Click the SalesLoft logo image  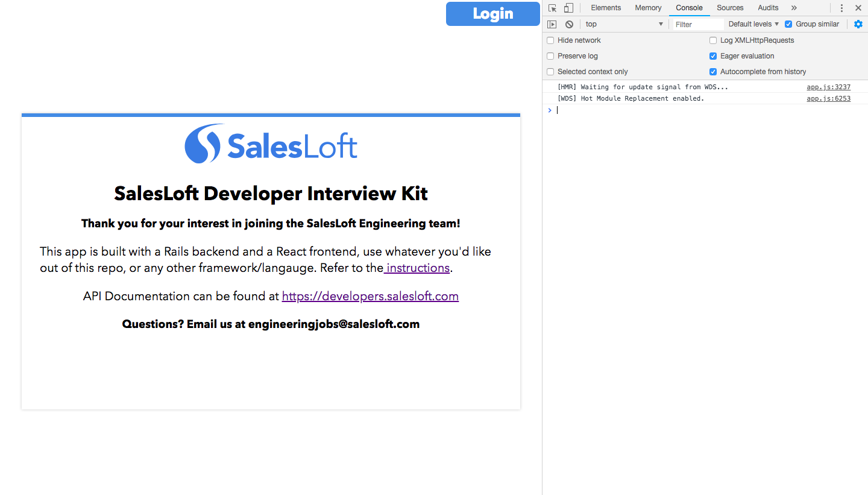[x=271, y=143]
